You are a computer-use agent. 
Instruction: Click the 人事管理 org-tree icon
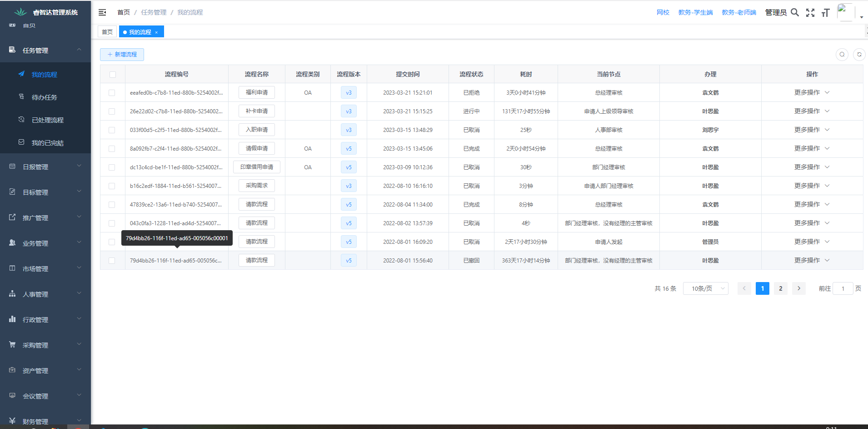point(12,293)
